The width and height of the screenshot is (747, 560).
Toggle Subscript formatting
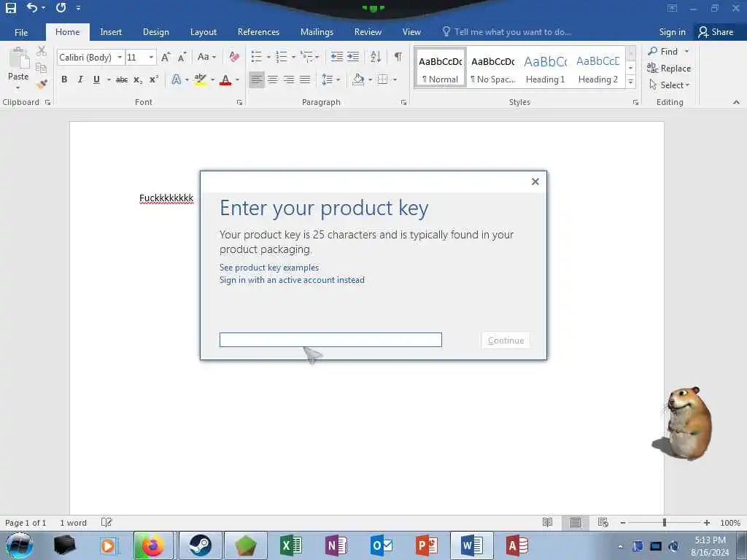(138, 79)
